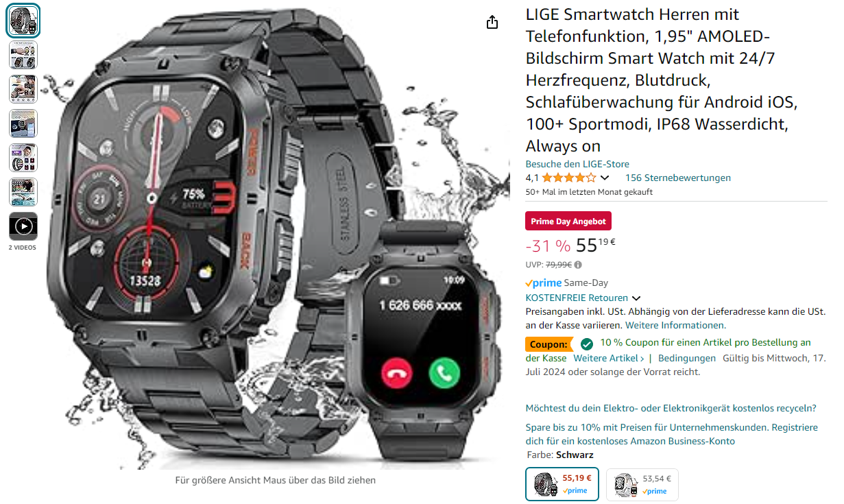Expand KOSTENFREIE Retouren chevron
The width and height of the screenshot is (844, 504).
(x=636, y=298)
